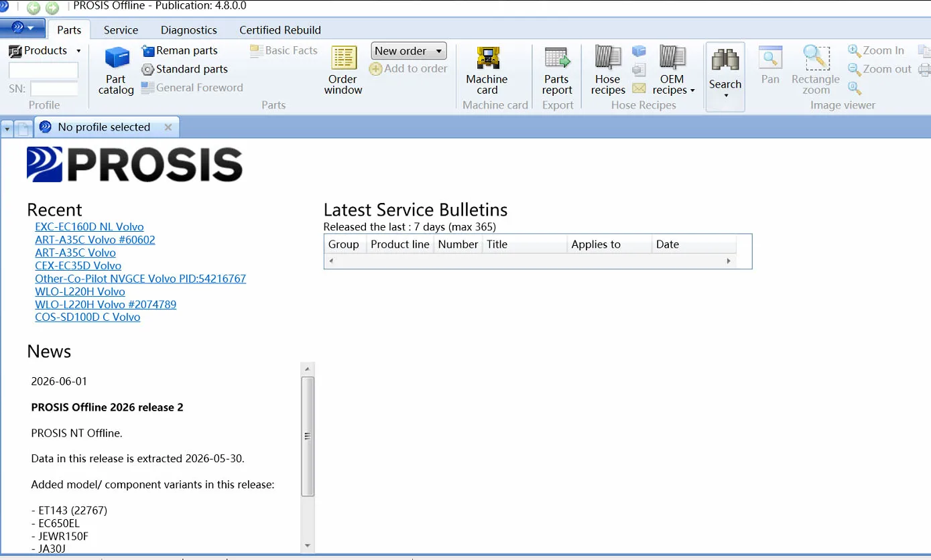The height and width of the screenshot is (560, 931).
Task: Open Reman parts
Action: click(180, 51)
